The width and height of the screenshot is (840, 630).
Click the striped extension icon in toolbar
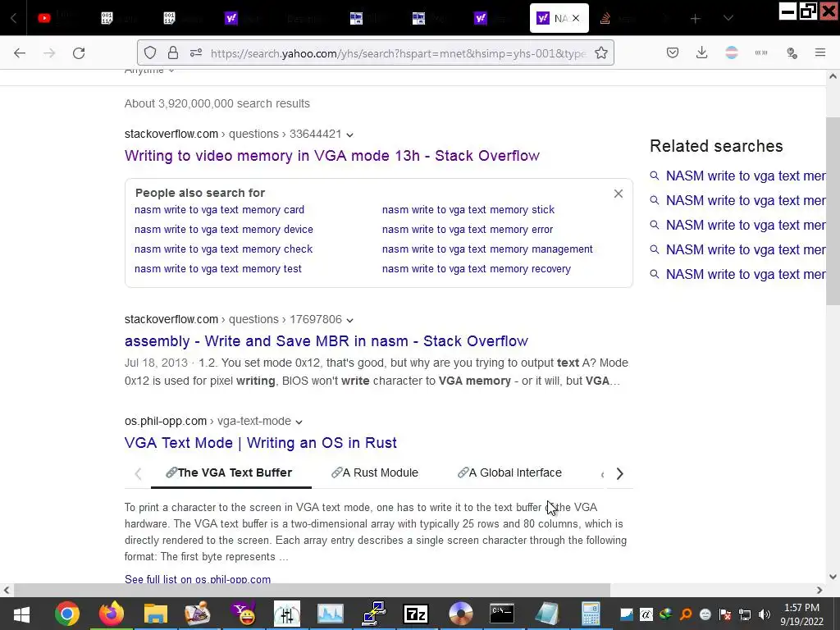(x=732, y=52)
